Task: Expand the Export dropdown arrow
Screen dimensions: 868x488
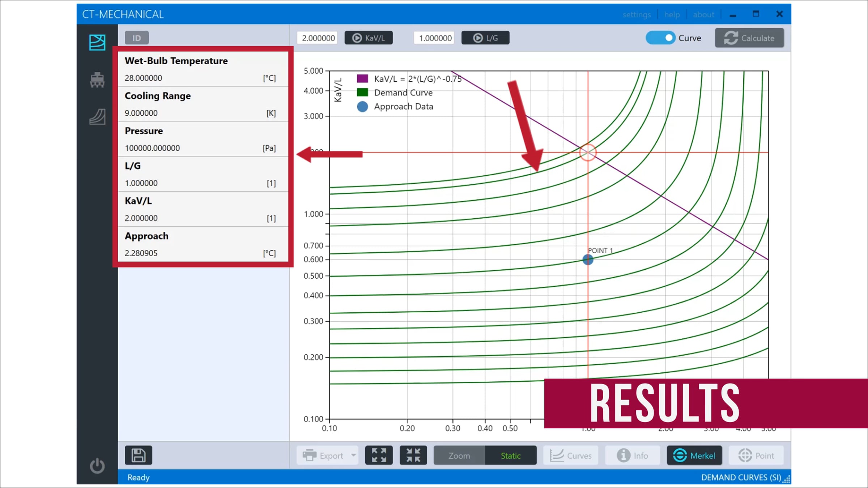Action: tap(353, 455)
